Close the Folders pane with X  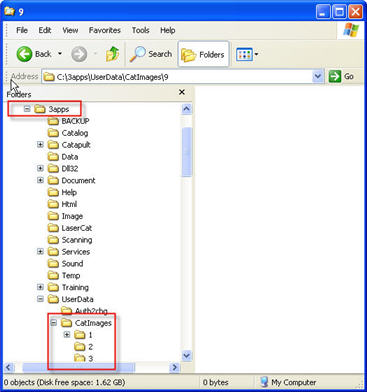coord(182,92)
